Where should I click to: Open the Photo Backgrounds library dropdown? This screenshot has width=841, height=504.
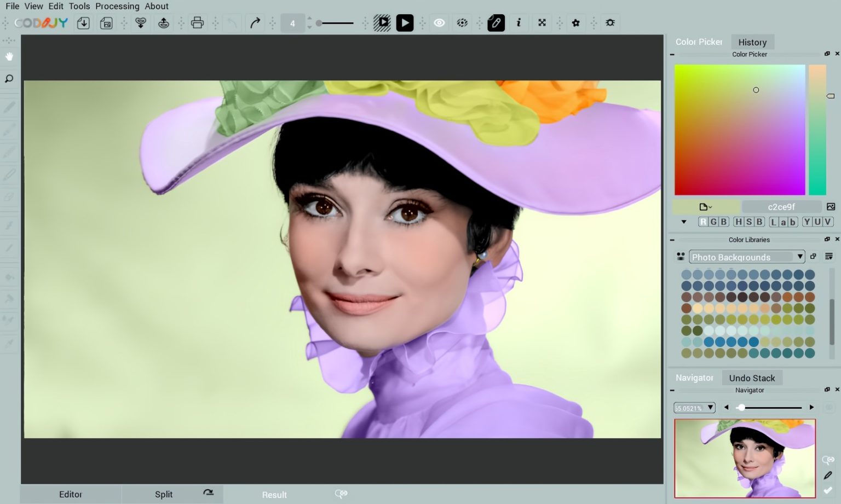pos(746,257)
